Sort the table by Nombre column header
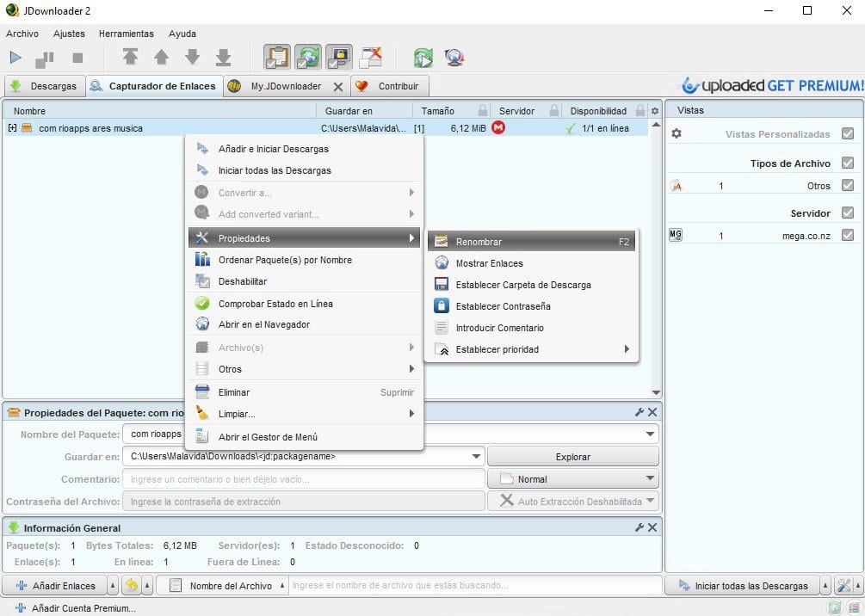The width and height of the screenshot is (865, 616). pos(160,111)
